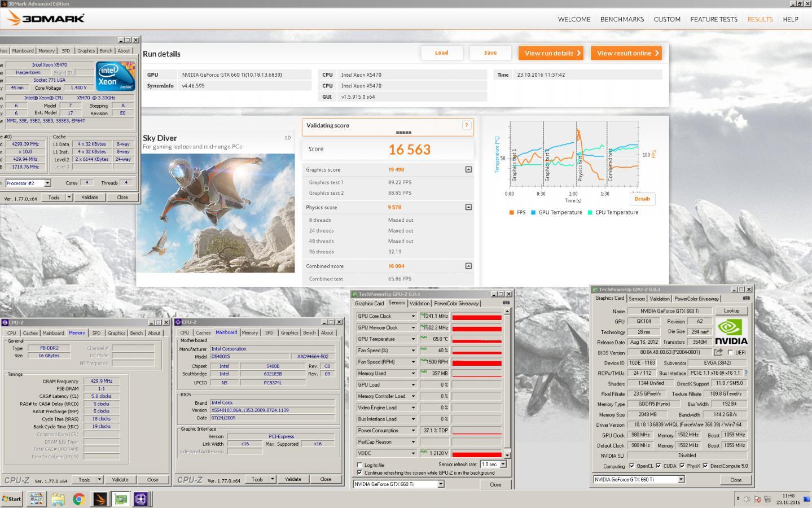Click the GPU Core Clock red sensor graph
Screen dimensions: 812x508
coord(477,316)
